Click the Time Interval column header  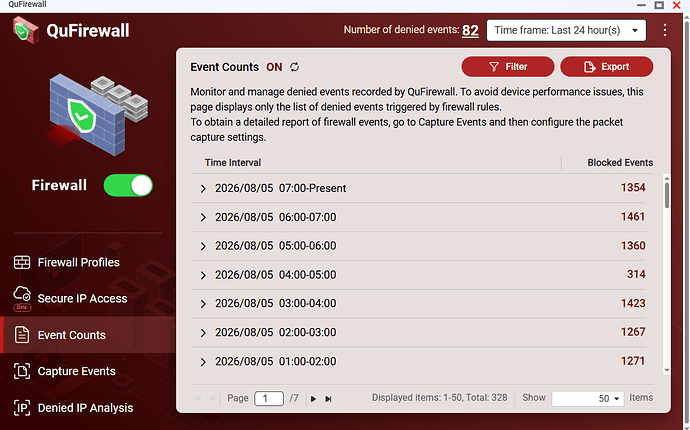tap(233, 162)
